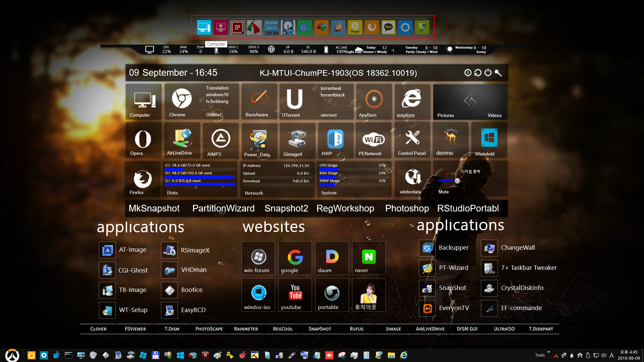Open ULTRAISO in bottom launcher bar

504,329
